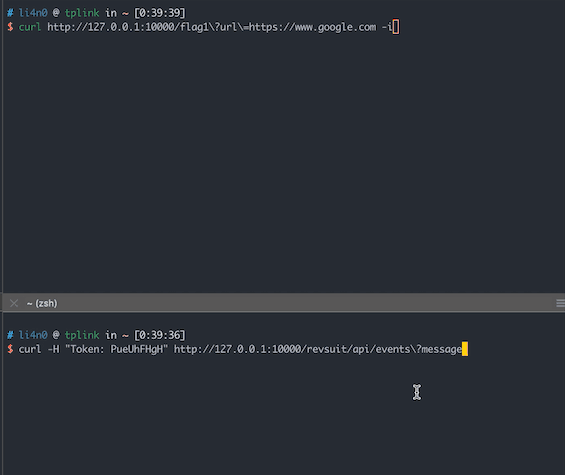565x475 pixels.
Task: Click the "Token: PueUhFHgH" header string
Action: pyautogui.click(x=116, y=349)
